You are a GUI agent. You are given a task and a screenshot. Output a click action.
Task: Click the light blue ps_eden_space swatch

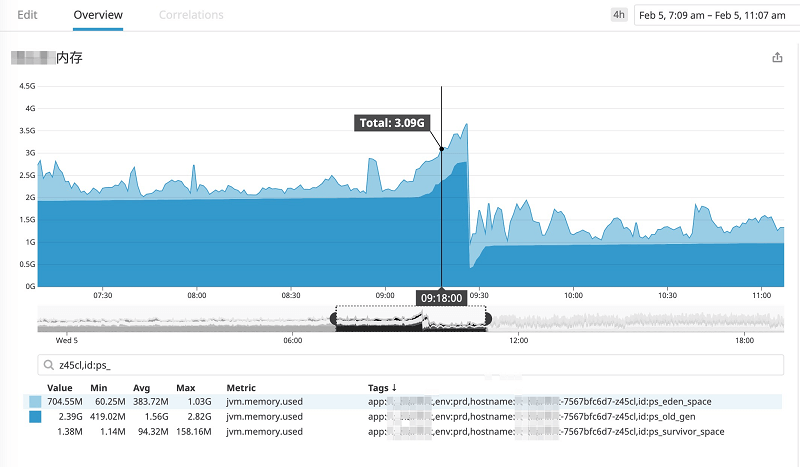(x=35, y=402)
